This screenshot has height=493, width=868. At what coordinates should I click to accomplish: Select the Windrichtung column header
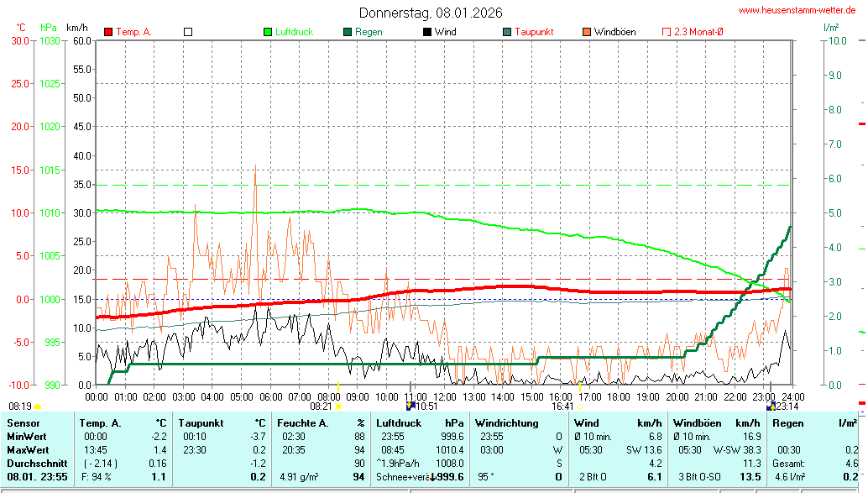[x=507, y=423]
